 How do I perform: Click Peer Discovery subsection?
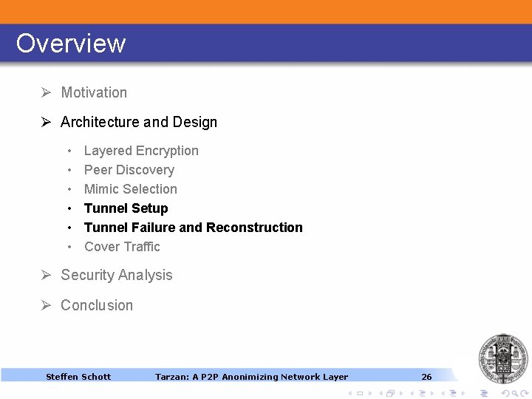tap(129, 170)
